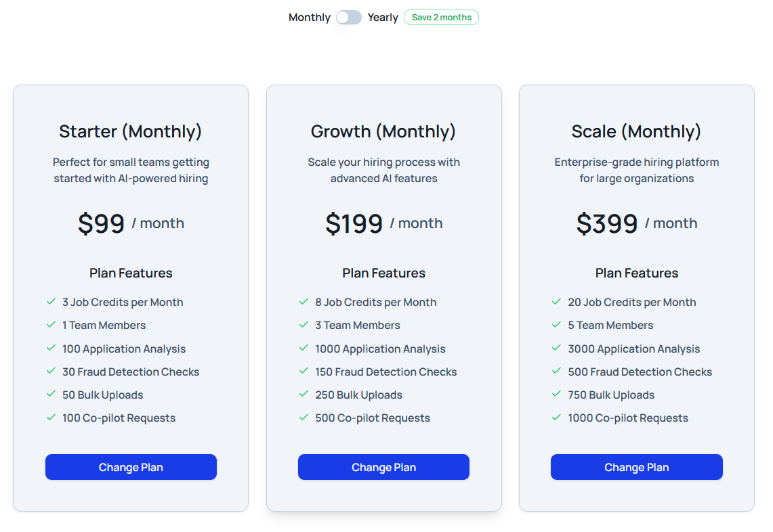The width and height of the screenshot is (773, 532).
Task: Click checkmark beside 3 Job Credits per Month
Action: pyautogui.click(x=51, y=302)
